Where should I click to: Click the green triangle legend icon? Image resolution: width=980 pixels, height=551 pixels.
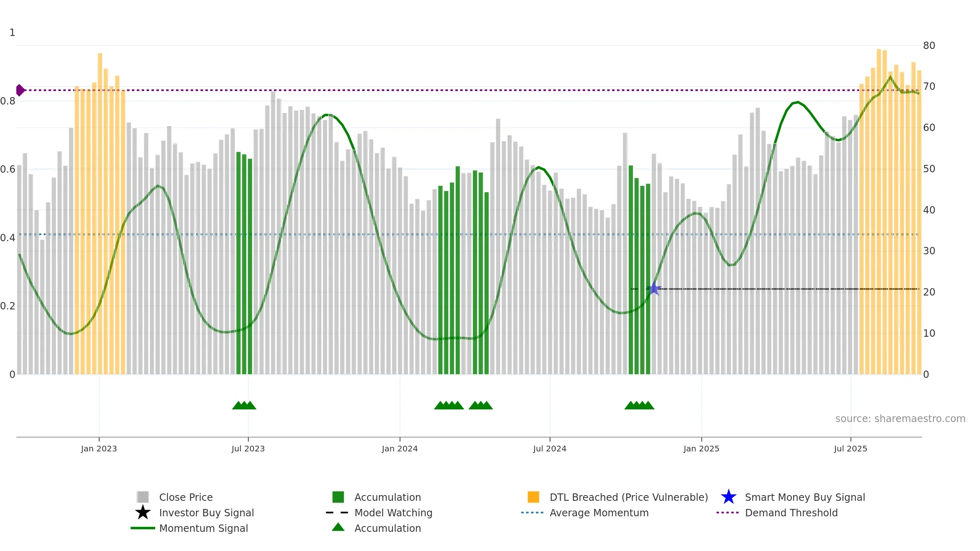point(338,527)
